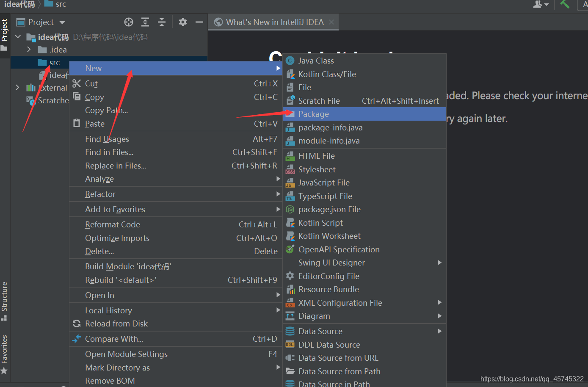Create new HTML File
Viewport: 588px width, 387px height.
(364, 156)
